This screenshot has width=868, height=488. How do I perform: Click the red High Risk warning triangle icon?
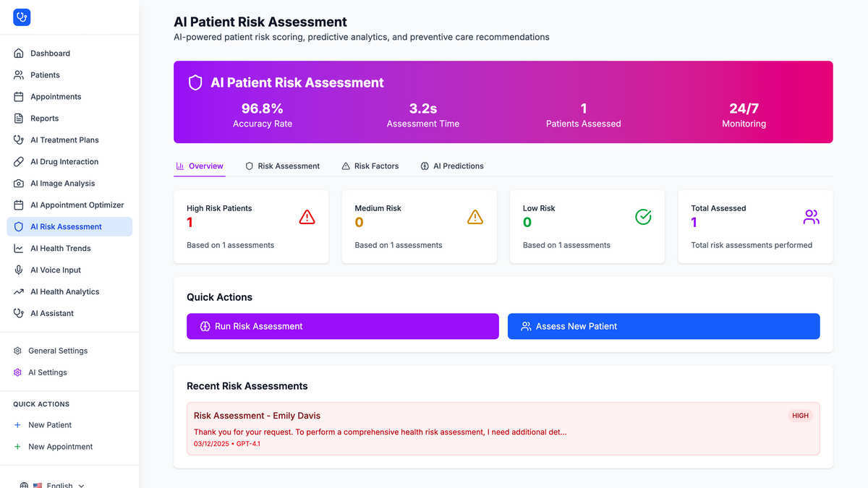coord(307,217)
